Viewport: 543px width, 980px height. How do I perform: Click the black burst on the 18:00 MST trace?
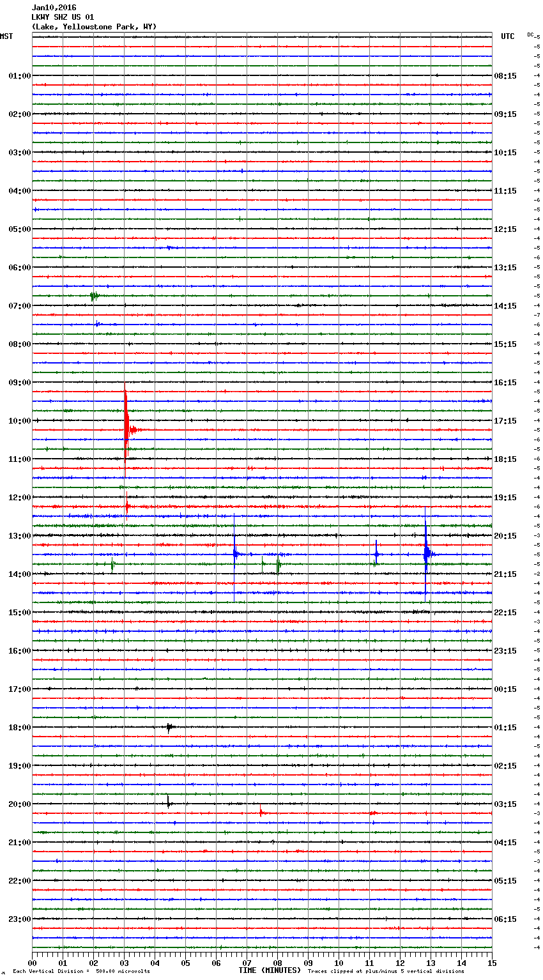169,727
